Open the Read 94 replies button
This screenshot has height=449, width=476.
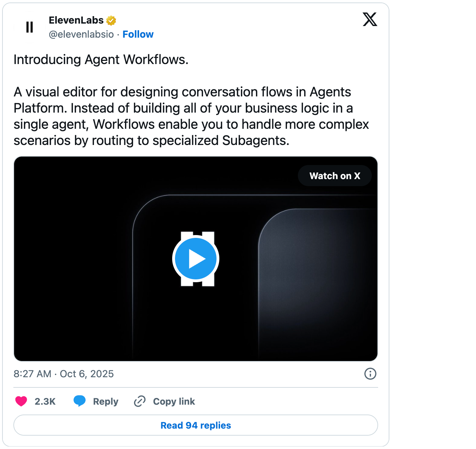point(196,425)
